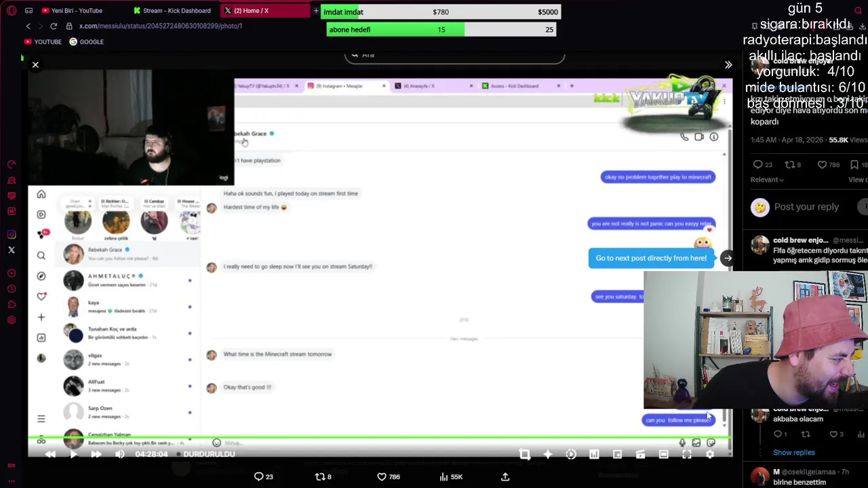Viewport: 868px width, 488px height.
Task: Close the photo viewer with the X icon
Action: coord(35,65)
